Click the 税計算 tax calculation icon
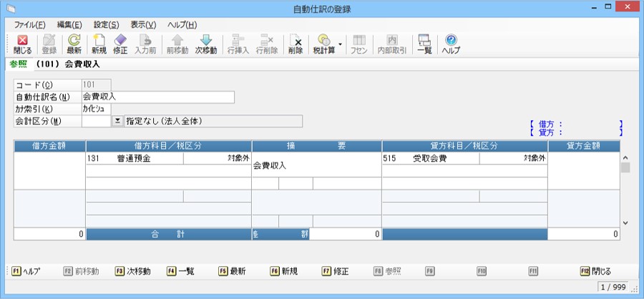 pyautogui.click(x=323, y=44)
